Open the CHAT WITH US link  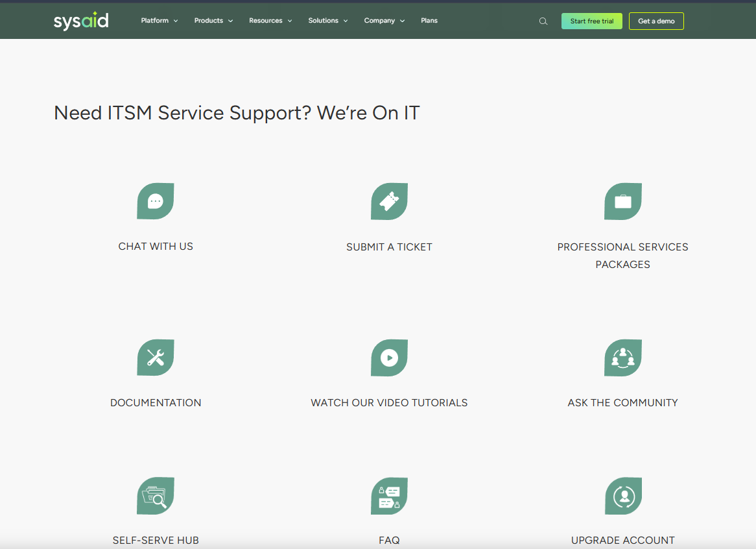156,247
